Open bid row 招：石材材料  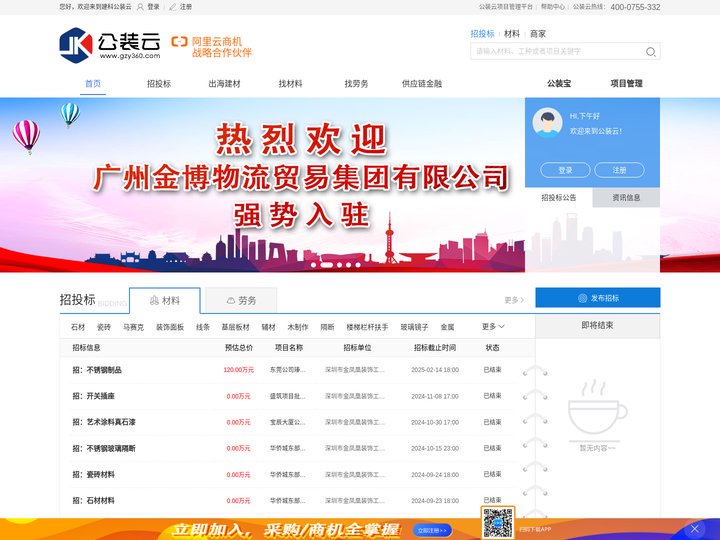[x=93, y=501]
